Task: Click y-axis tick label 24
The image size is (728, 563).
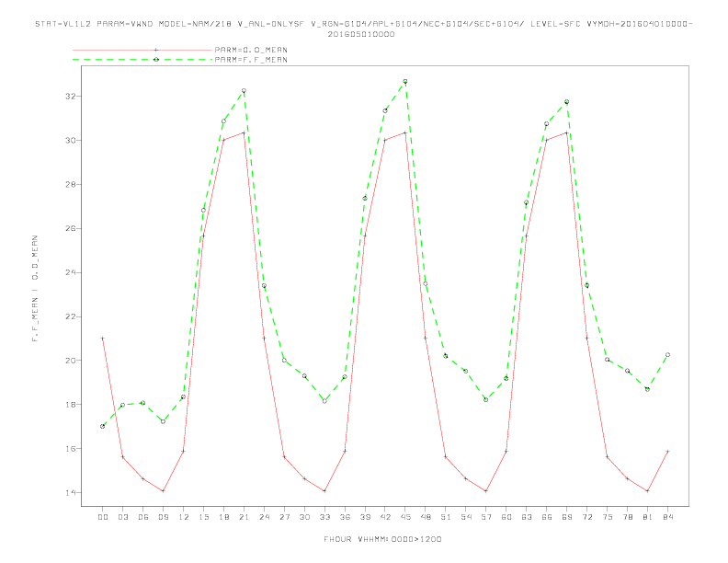Action: pos(71,272)
